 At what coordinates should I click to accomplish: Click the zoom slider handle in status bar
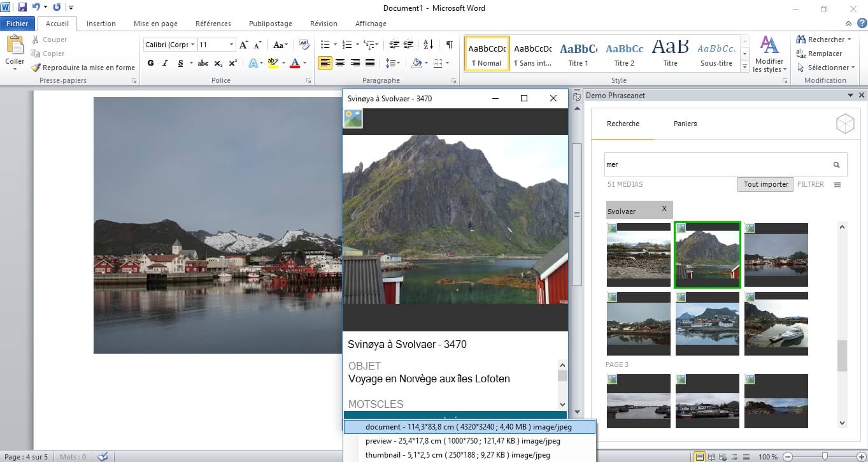coord(825,456)
